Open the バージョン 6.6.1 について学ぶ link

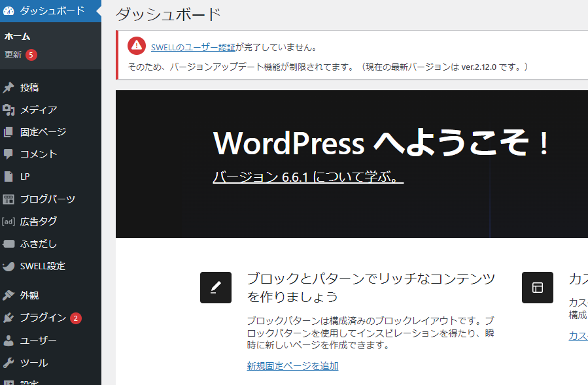point(308,176)
